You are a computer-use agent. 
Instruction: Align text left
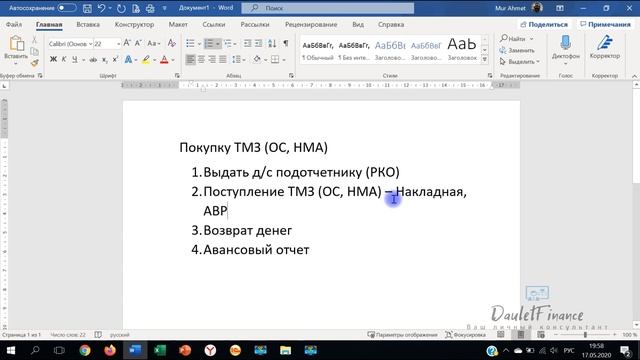(x=190, y=60)
